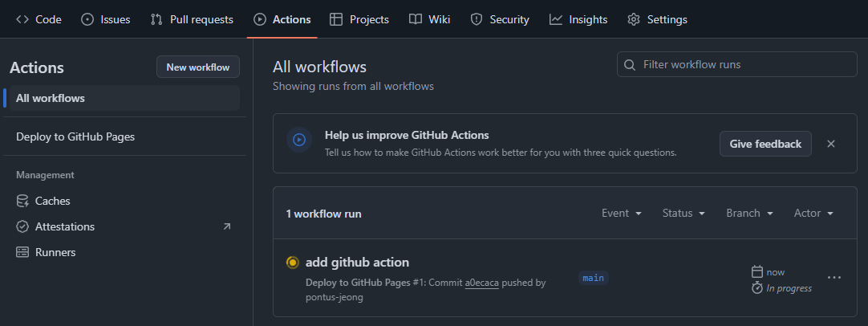Click the Issues circle icon
The width and height of the screenshot is (868, 326).
point(87,19)
